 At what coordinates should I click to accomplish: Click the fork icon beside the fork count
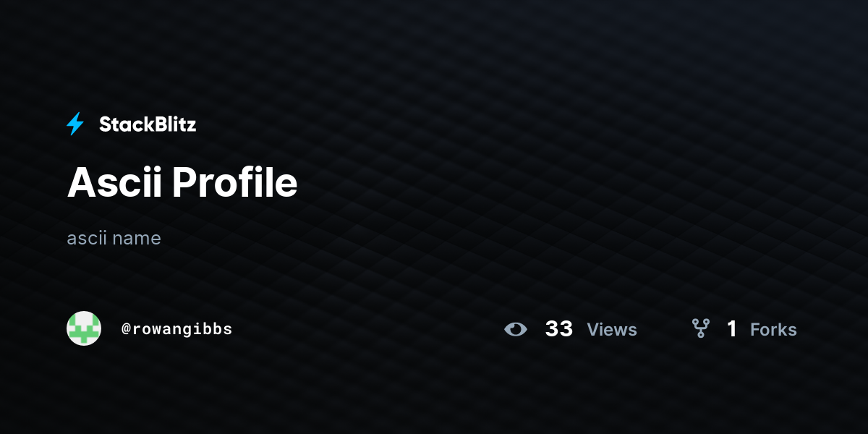click(x=700, y=329)
